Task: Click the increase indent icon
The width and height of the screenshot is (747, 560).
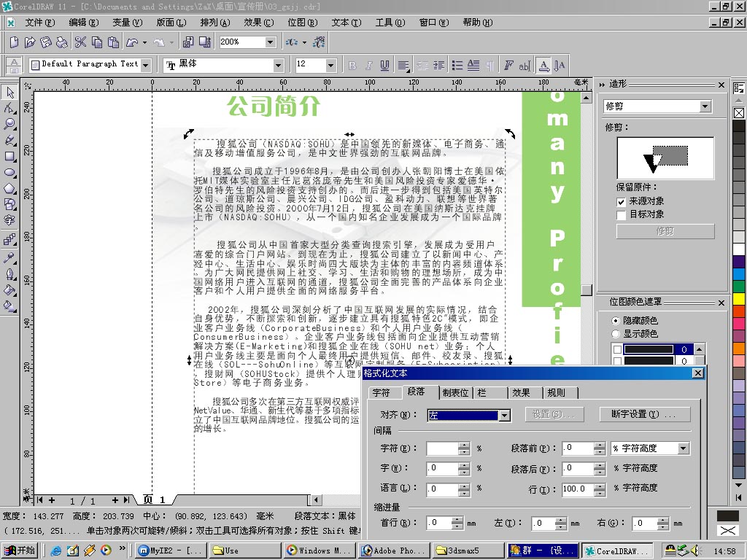Action: tap(438, 65)
